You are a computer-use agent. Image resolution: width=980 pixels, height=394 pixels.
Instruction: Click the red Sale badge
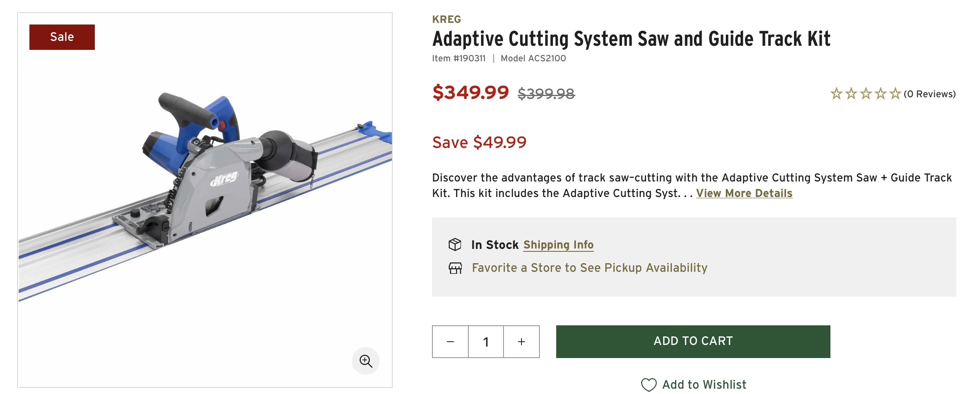pos(62,37)
